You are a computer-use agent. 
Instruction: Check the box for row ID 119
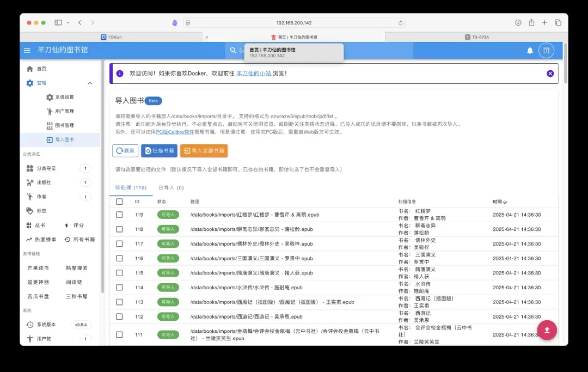(x=119, y=215)
